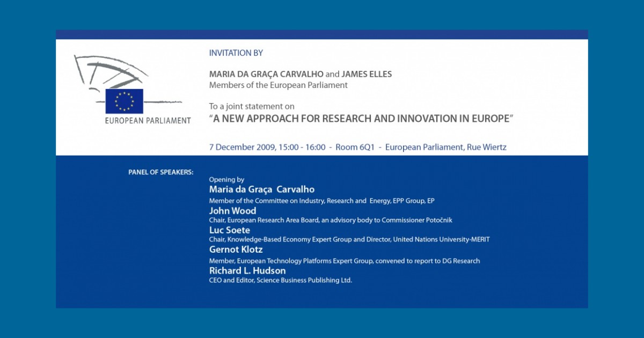
Task: Click the EU flag in the Parliament logo
Action: [124, 101]
